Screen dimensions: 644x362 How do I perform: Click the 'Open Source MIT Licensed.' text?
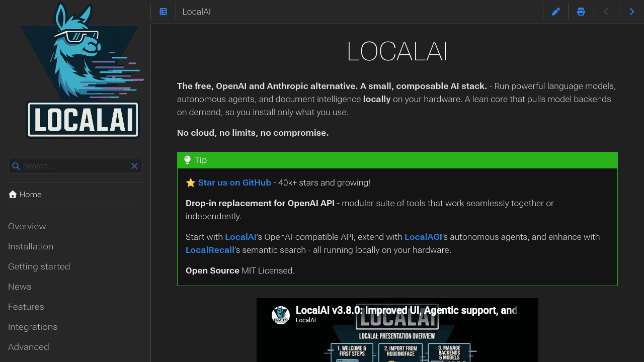tap(240, 270)
